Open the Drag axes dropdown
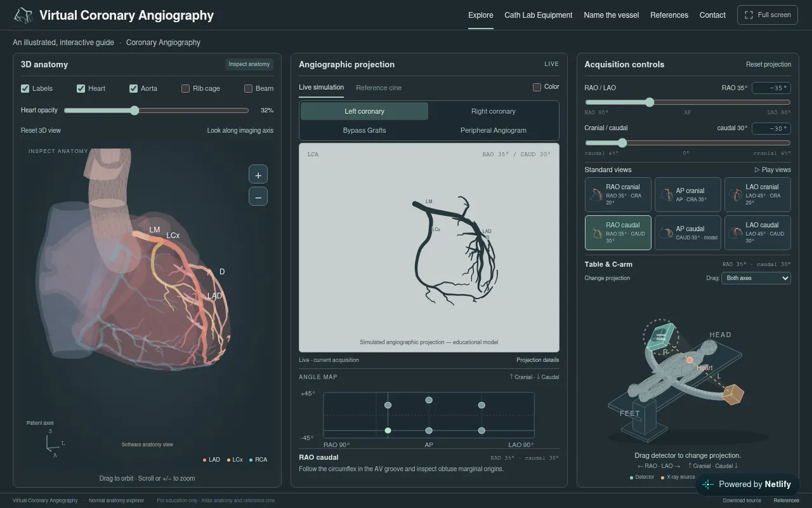 [756, 278]
